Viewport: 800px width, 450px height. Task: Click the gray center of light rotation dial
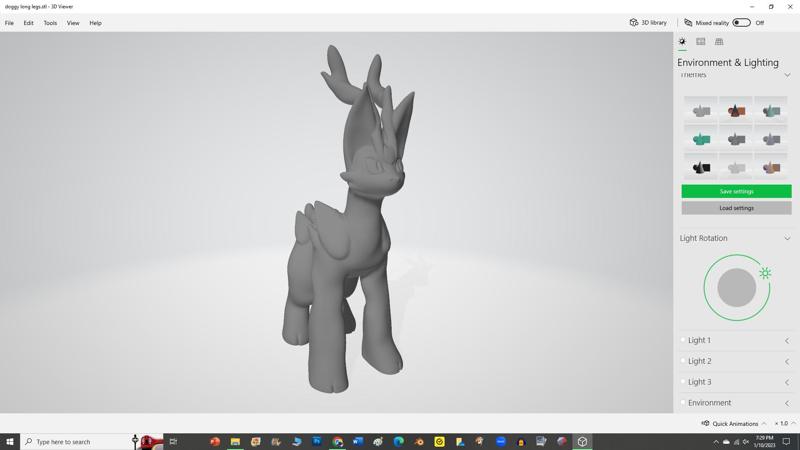coord(737,288)
